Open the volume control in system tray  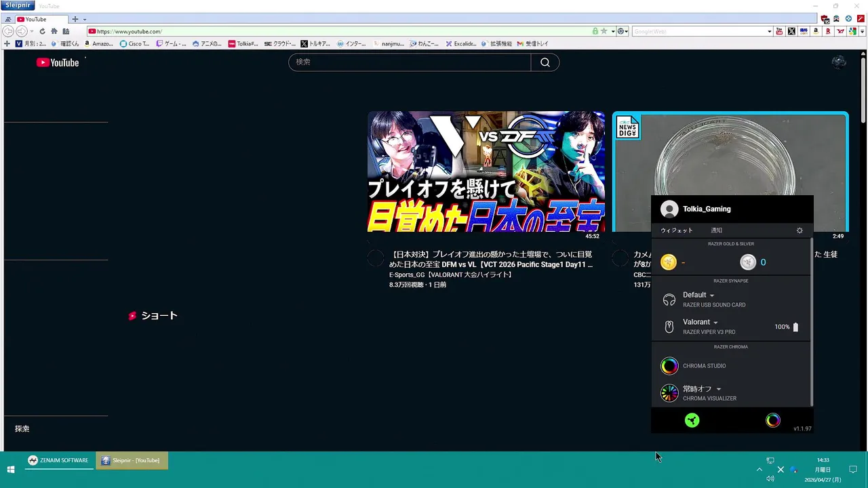click(x=770, y=479)
